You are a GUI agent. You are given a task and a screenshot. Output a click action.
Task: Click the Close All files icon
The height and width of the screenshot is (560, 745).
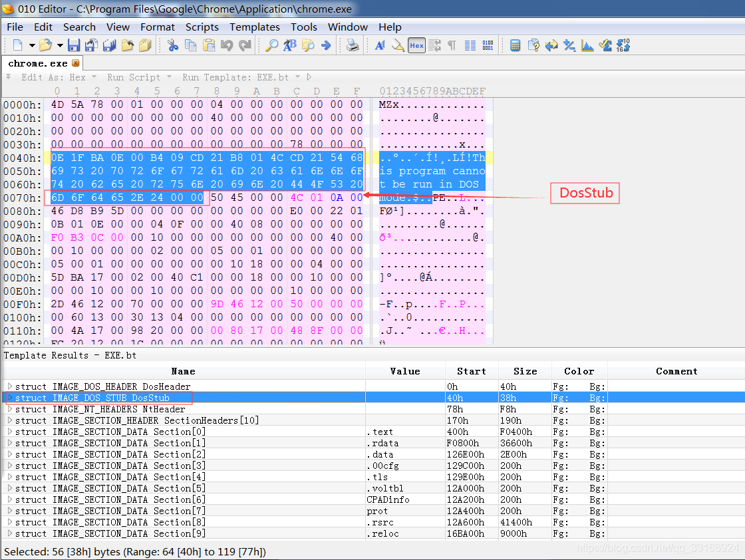(x=145, y=45)
